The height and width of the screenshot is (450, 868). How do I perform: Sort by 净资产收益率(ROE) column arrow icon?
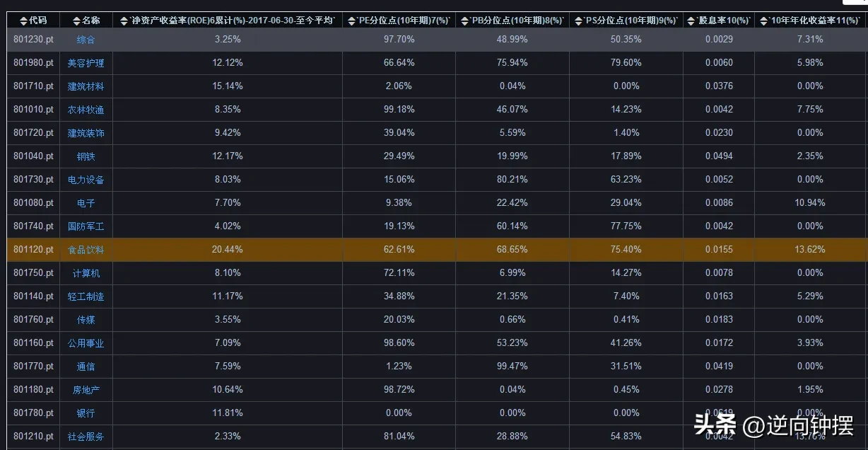(124, 21)
